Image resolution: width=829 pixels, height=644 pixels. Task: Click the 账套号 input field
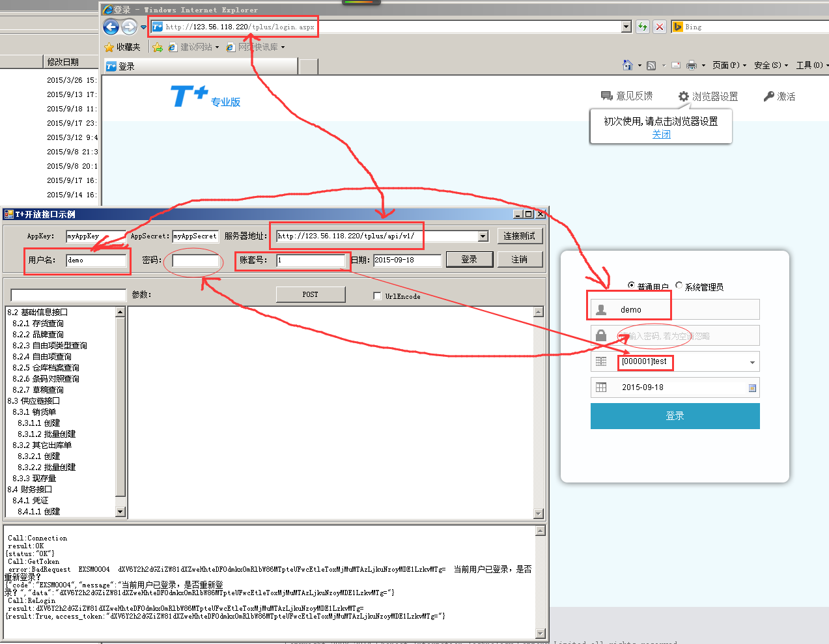click(x=311, y=260)
